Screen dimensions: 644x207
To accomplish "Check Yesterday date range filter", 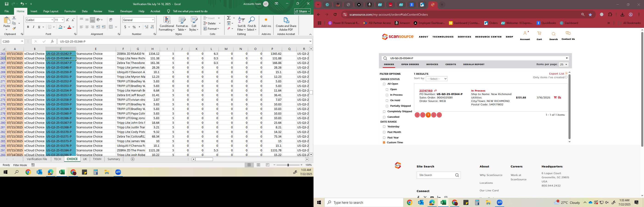I will 384,127.
